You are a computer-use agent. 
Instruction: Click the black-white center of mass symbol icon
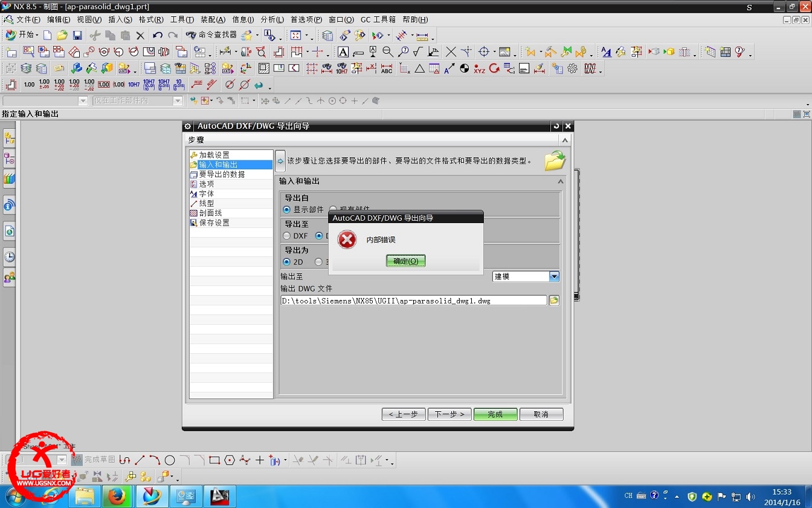[464, 69]
